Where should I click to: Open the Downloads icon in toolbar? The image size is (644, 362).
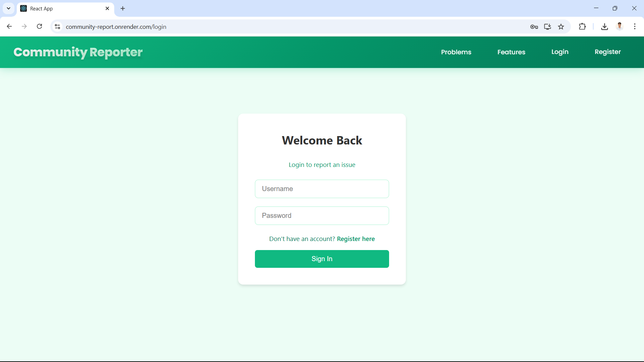pyautogui.click(x=604, y=26)
